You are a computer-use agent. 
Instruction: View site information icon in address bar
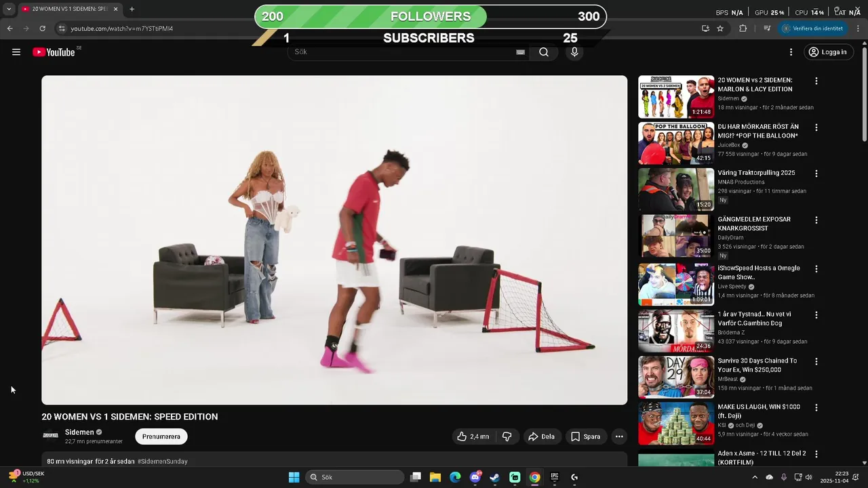62,28
